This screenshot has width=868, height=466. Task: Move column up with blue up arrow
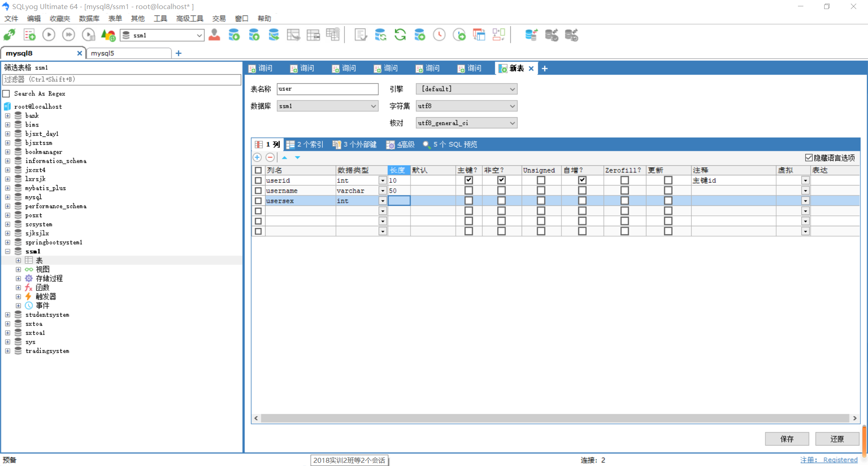[x=284, y=157]
